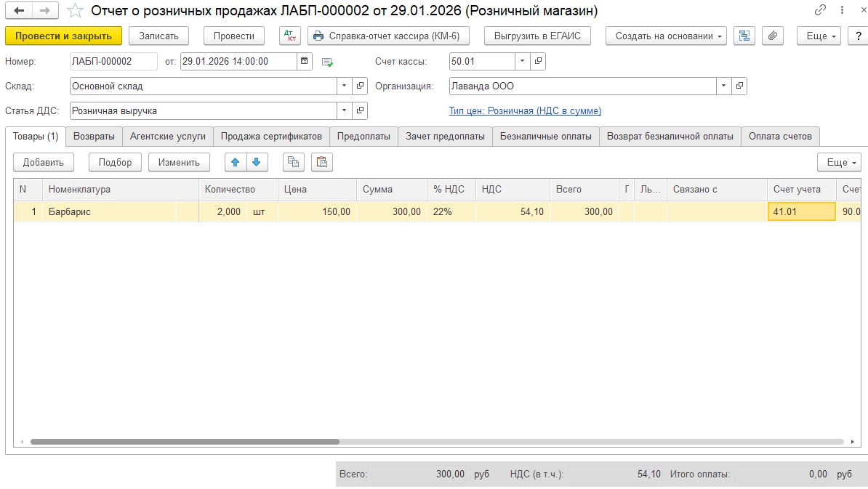Click Номер field ЛАБП-000002

113,62
